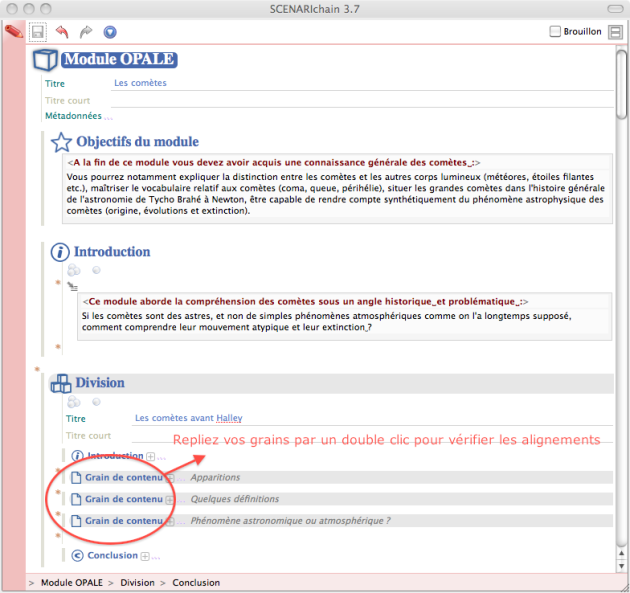Click the single sphere icon under Introduction

tap(96, 270)
